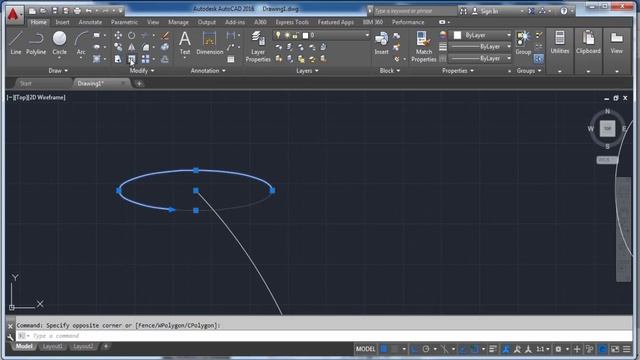Image resolution: width=640 pixels, height=360 pixels.
Task: Expand the Draw panel
Action: click(58, 71)
